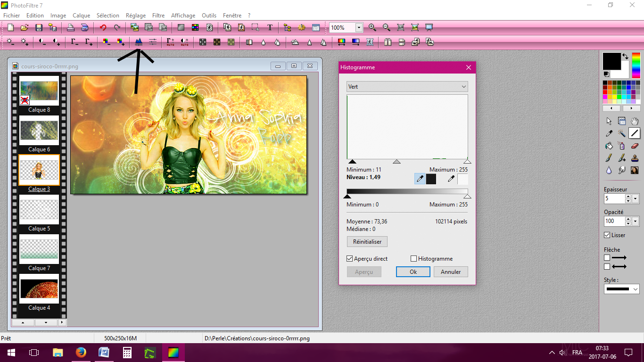Select the Magic wand tool
Viewport: 644px width, 362px height.
[x=622, y=133]
